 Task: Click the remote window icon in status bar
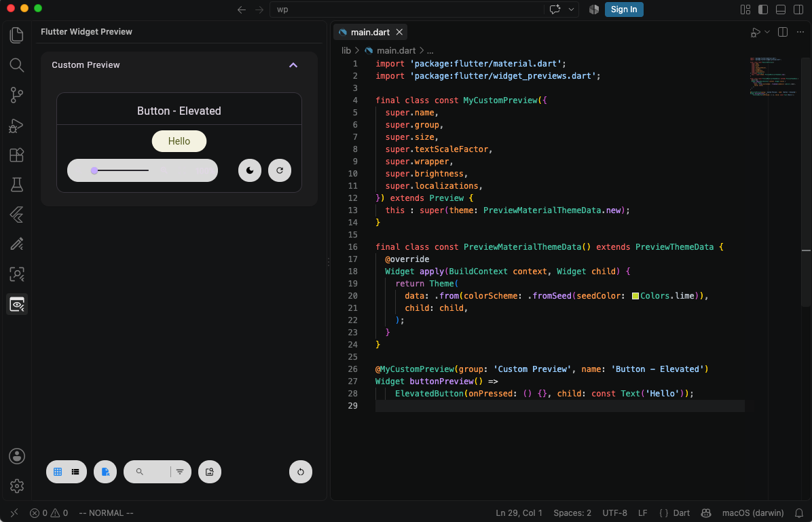pyautogui.click(x=14, y=512)
